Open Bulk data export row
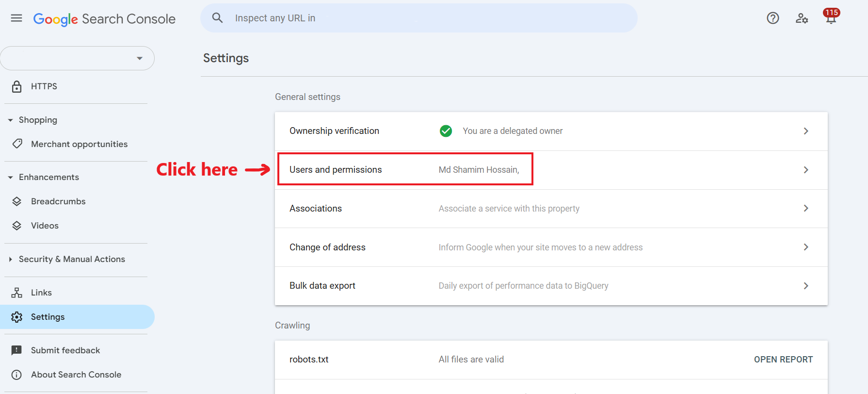 (551, 286)
